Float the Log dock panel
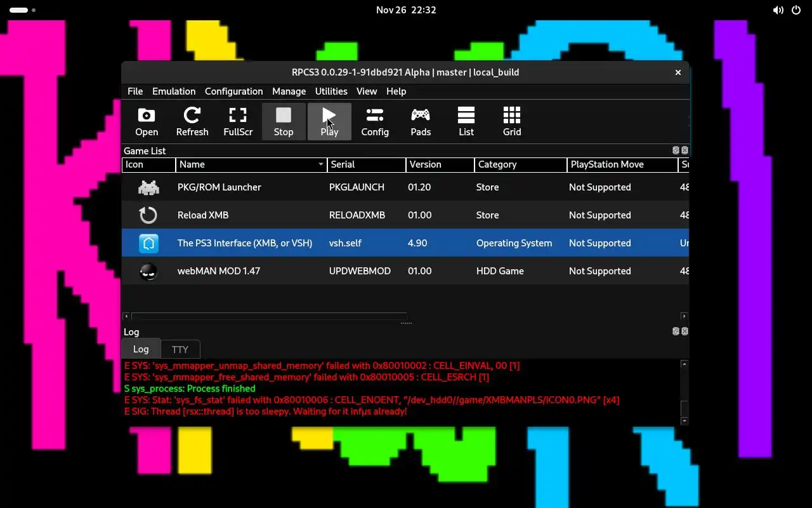Screen dimensions: 812x508 click(676, 331)
